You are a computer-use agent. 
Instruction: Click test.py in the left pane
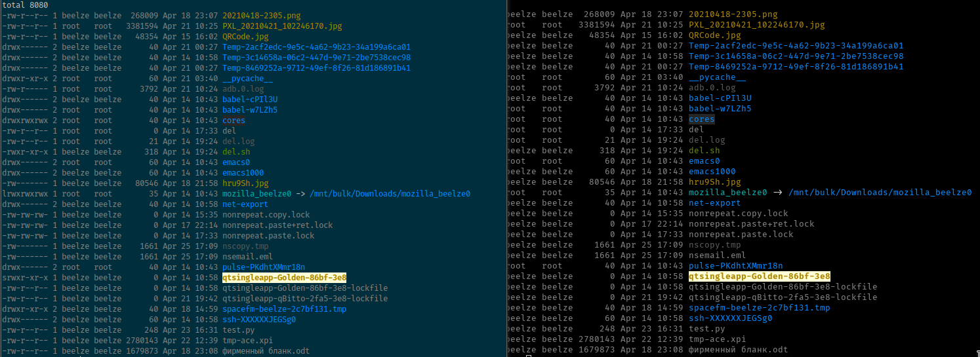[239, 329]
